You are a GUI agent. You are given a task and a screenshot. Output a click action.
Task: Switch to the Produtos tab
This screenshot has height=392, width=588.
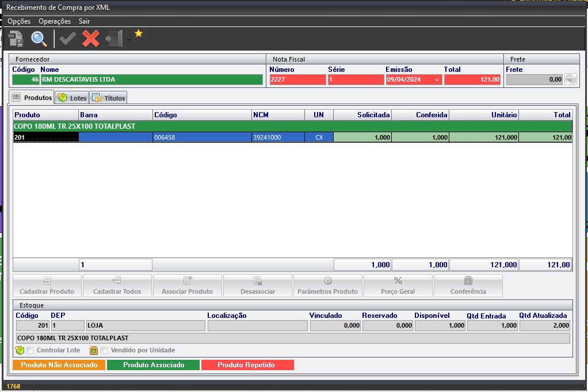click(32, 98)
